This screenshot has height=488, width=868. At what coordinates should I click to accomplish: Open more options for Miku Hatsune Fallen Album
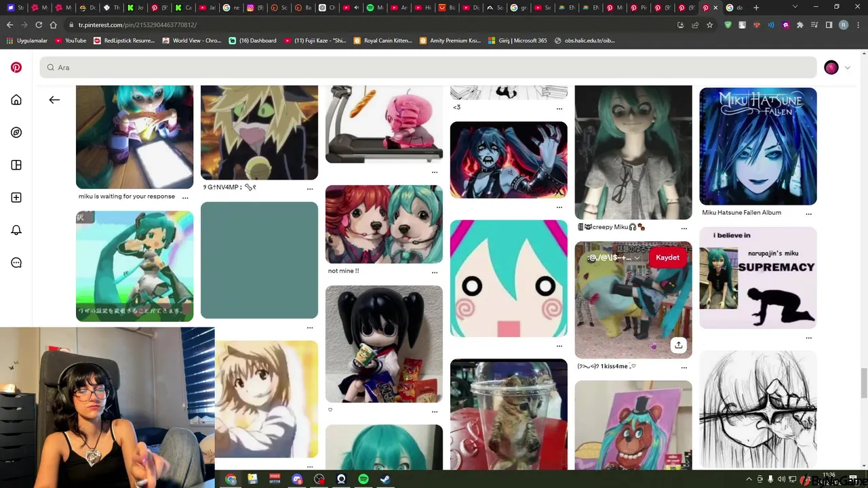809,213
